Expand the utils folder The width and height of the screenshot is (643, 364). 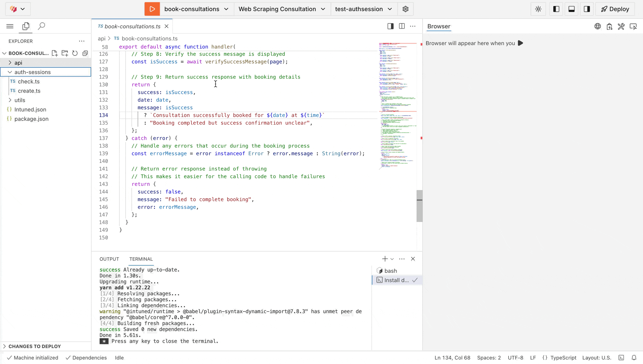pyautogui.click(x=20, y=100)
